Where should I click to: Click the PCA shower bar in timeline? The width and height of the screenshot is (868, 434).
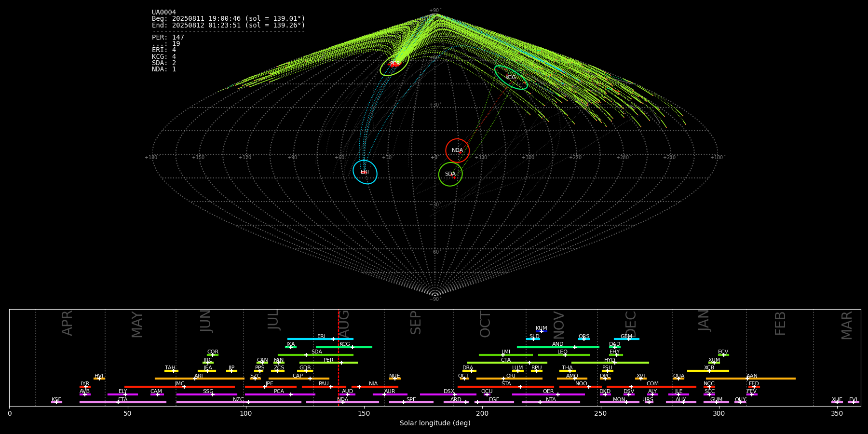280,394
